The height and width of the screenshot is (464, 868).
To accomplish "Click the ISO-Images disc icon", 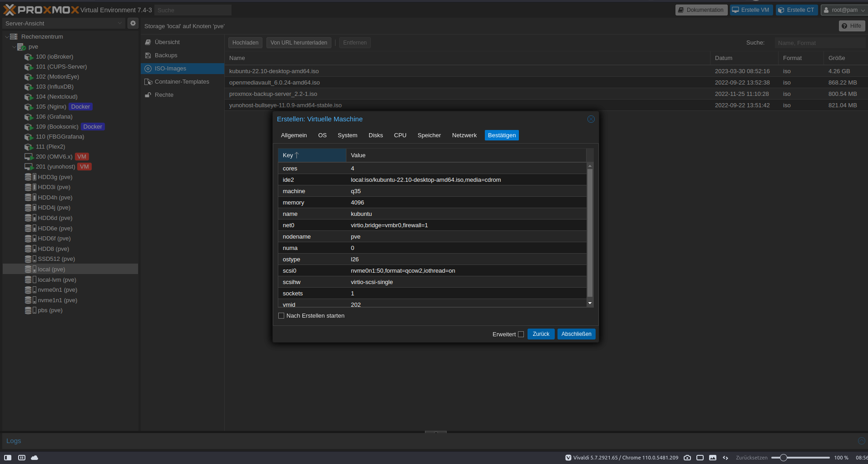I will click(148, 69).
